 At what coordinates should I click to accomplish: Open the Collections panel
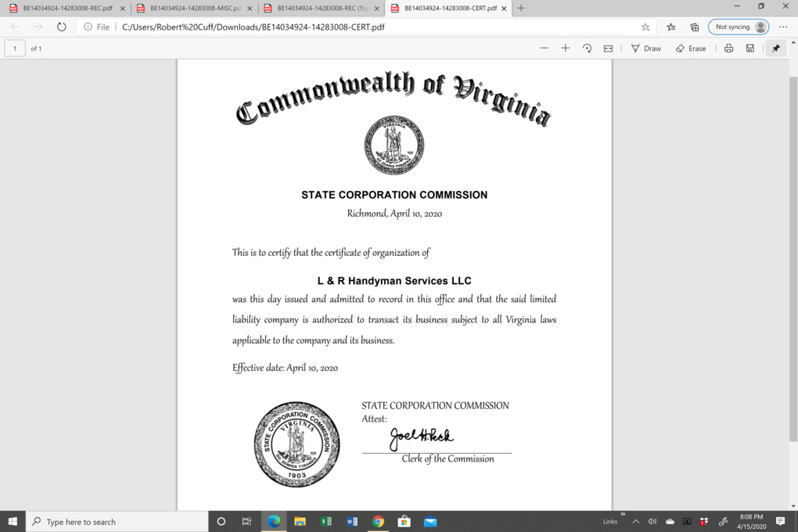point(693,27)
